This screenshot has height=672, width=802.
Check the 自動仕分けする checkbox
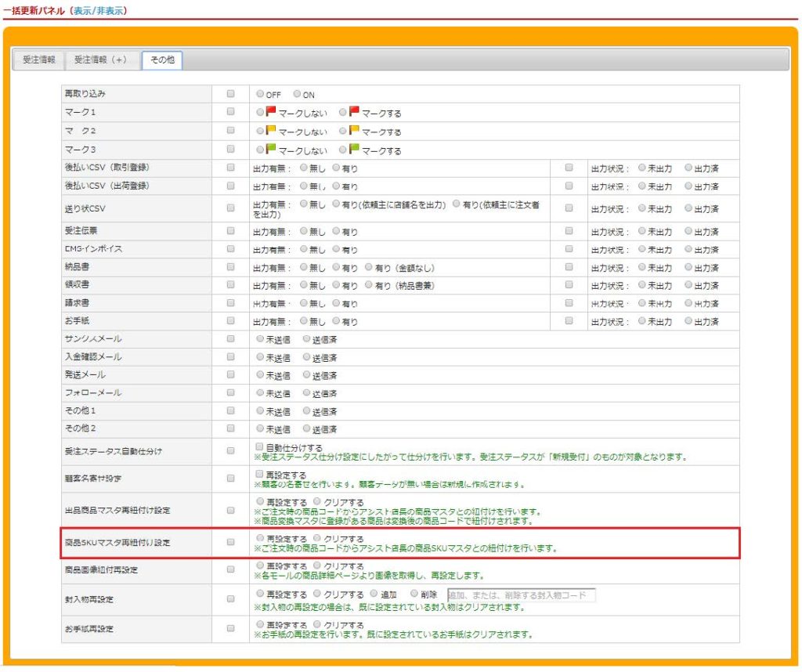pos(260,446)
